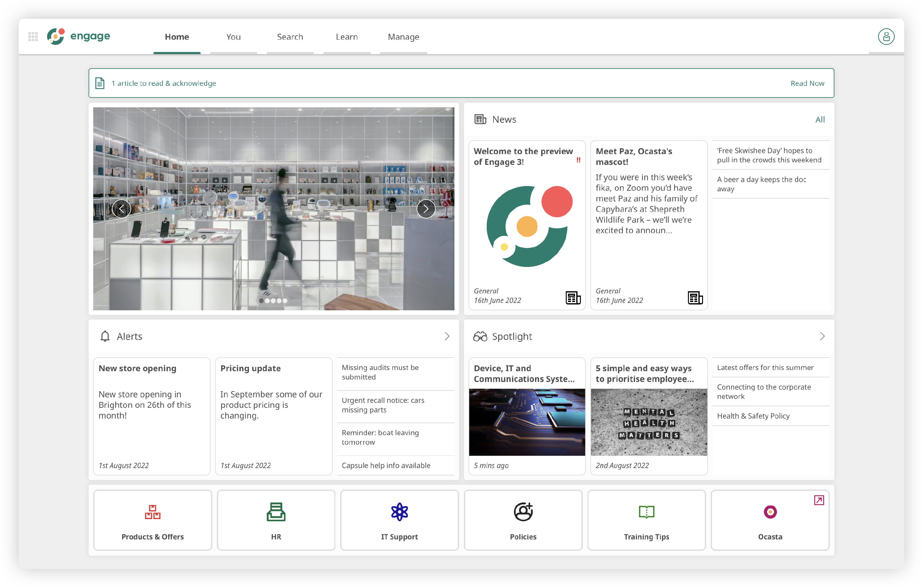This screenshot has height=588, width=923.
Task: Select the last carousel dot indicator
Action: point(285,301)
